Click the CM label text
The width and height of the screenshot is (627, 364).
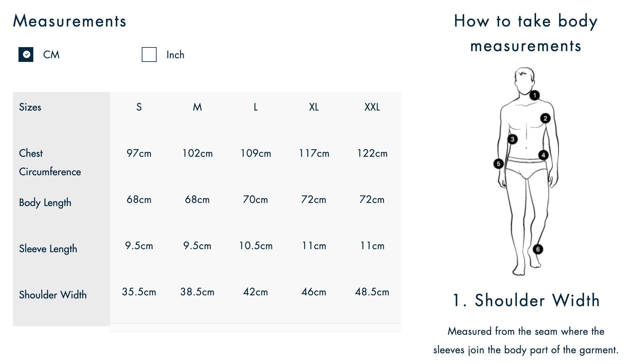point(51,55)
